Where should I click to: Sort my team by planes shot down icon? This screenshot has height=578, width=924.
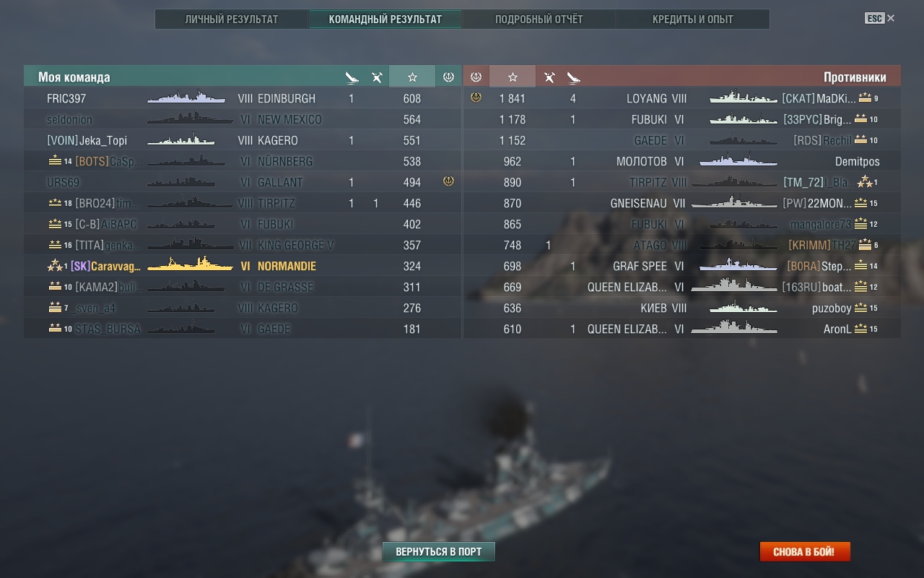377,77
